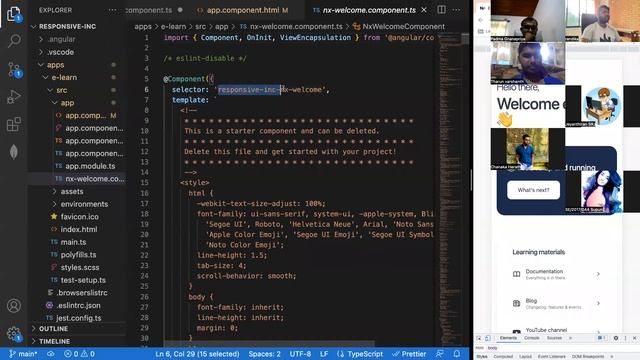The height and width of the screenshot is (360, 640).
Task: Collapse the RESPONSIVE-INC root folder
Action: coord(67,26)
